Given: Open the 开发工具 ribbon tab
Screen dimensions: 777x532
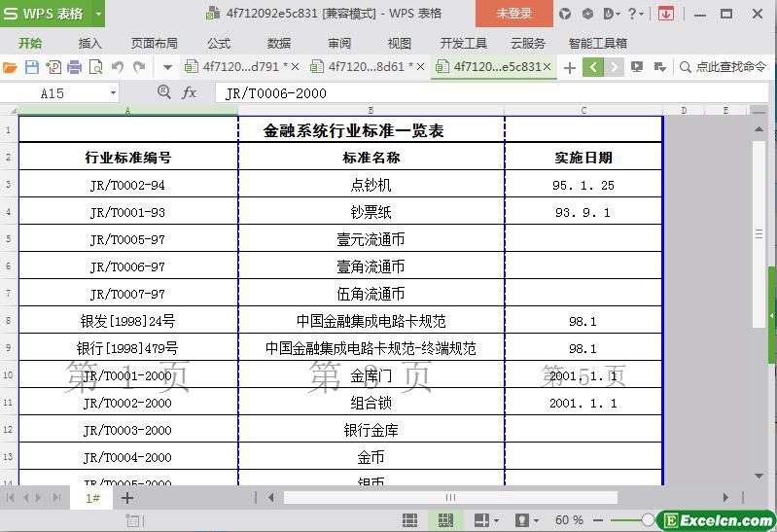Looking at the screenshot, I should pyautogui.click(x=463, y=43).
